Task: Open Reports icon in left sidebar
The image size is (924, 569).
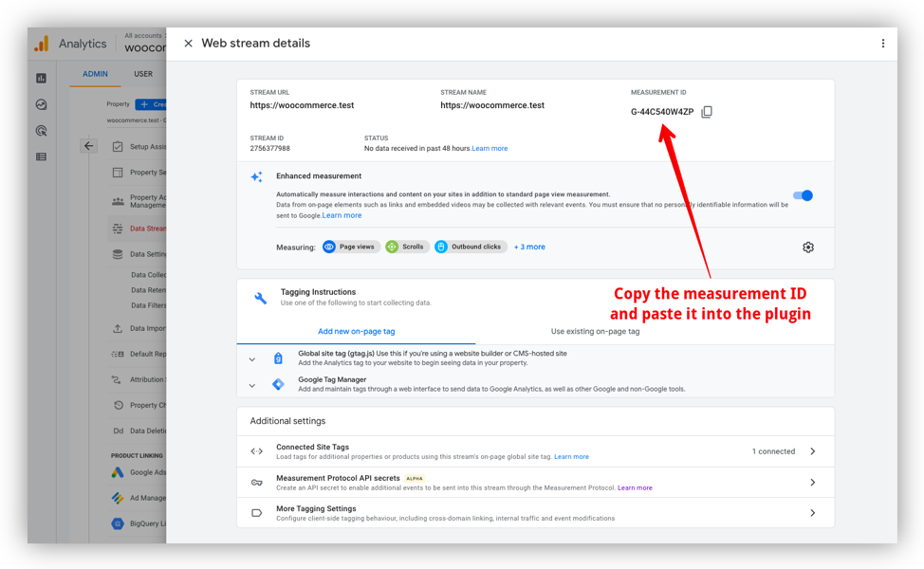Action: pos(41,78)
